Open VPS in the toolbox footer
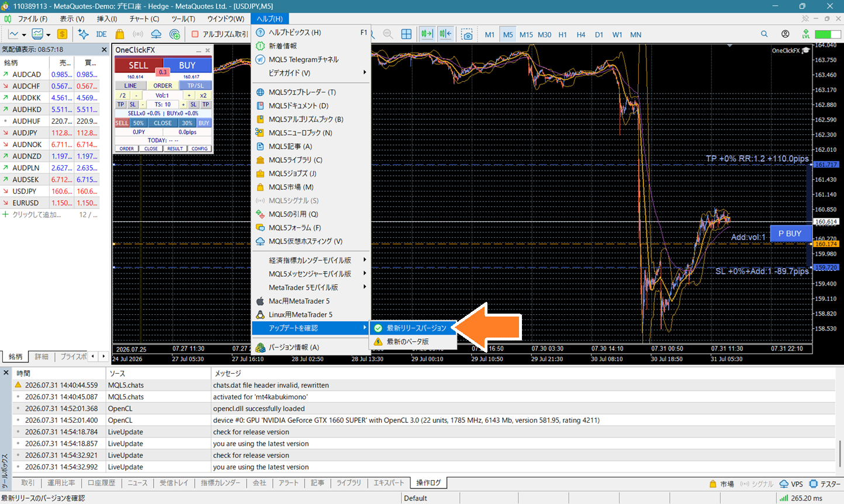The image size is (844, 504). [791, 484]
